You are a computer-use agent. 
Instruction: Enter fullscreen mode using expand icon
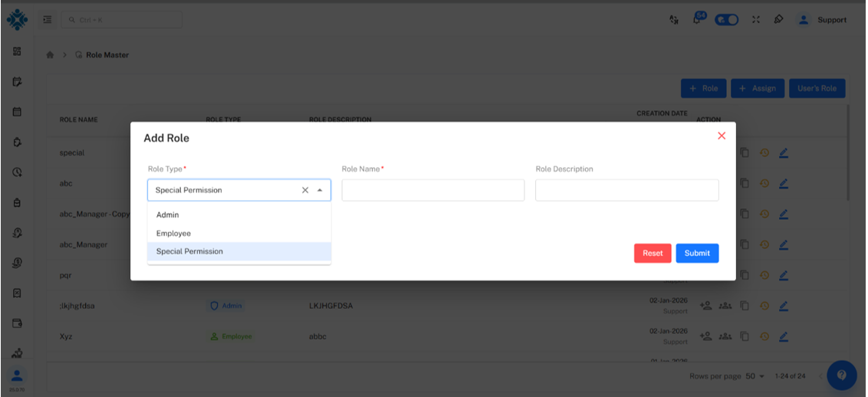755,20
